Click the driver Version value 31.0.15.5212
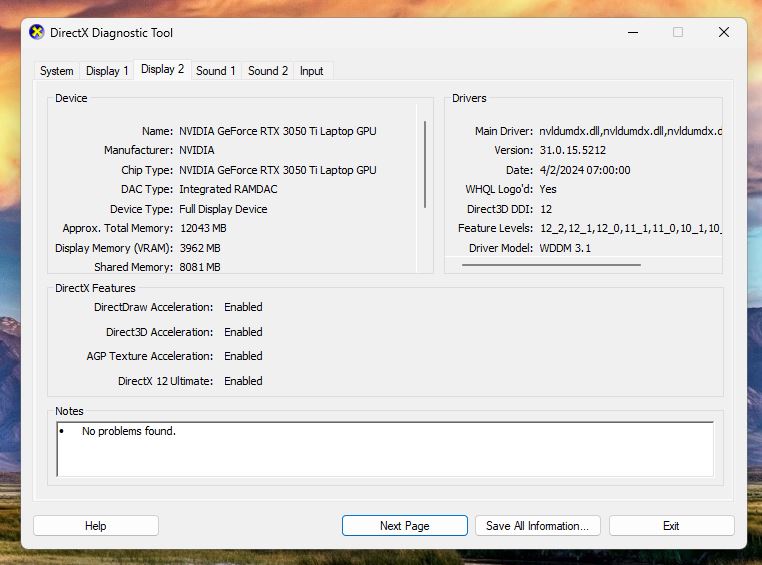 (x=572, y=150)
